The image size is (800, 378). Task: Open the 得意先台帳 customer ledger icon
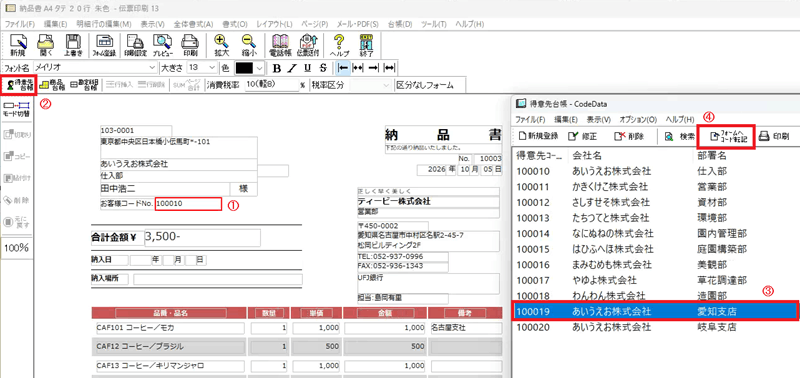coord(18,85)
